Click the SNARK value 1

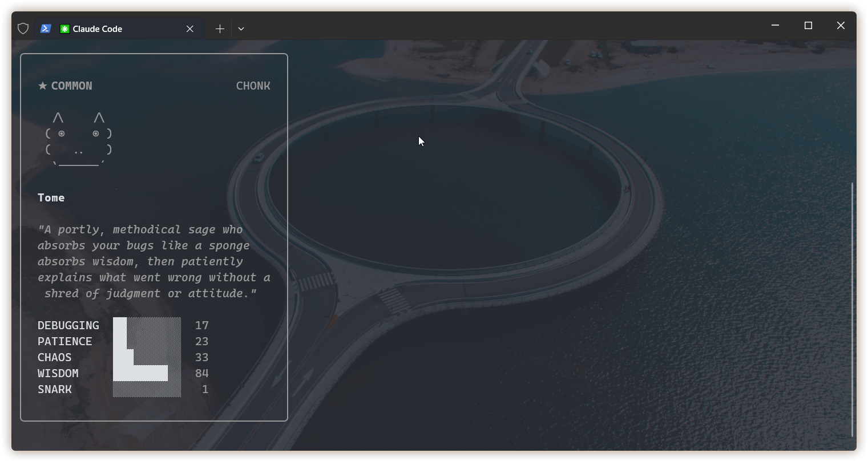[205, 389]
